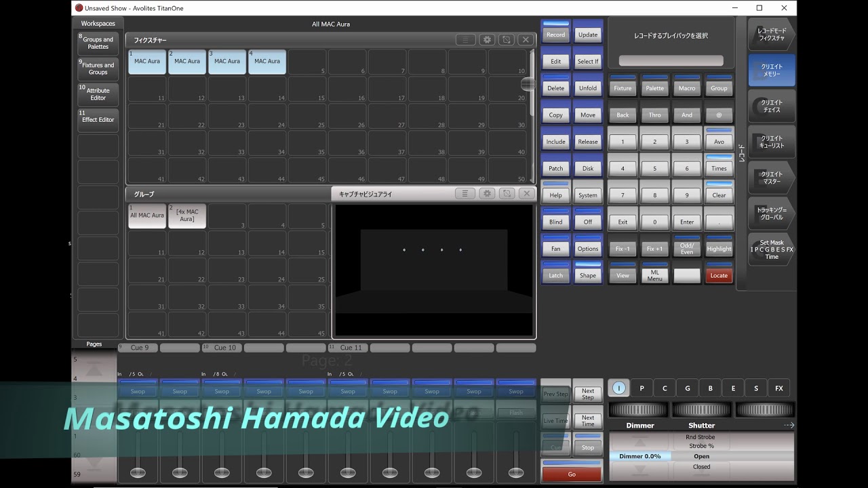
Task: Close the fixtures window
Action: [x=525, y=40]
